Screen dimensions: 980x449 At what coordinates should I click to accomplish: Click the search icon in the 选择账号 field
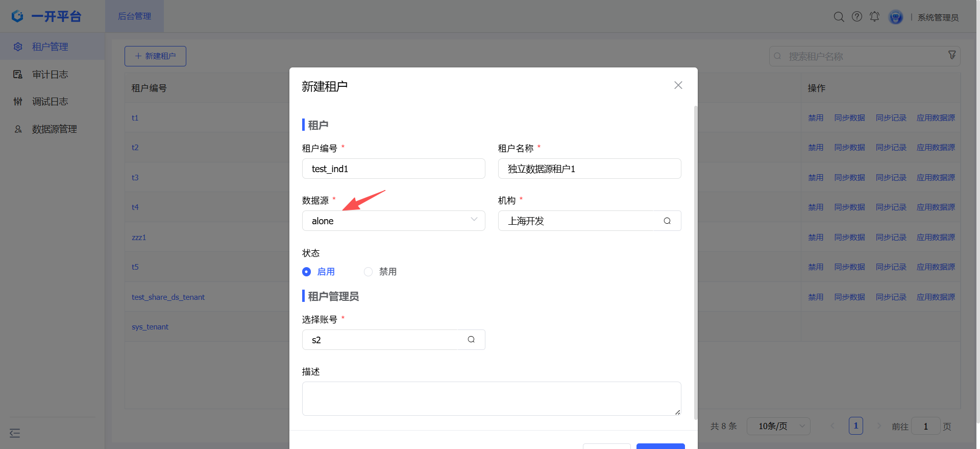[471, 339]
